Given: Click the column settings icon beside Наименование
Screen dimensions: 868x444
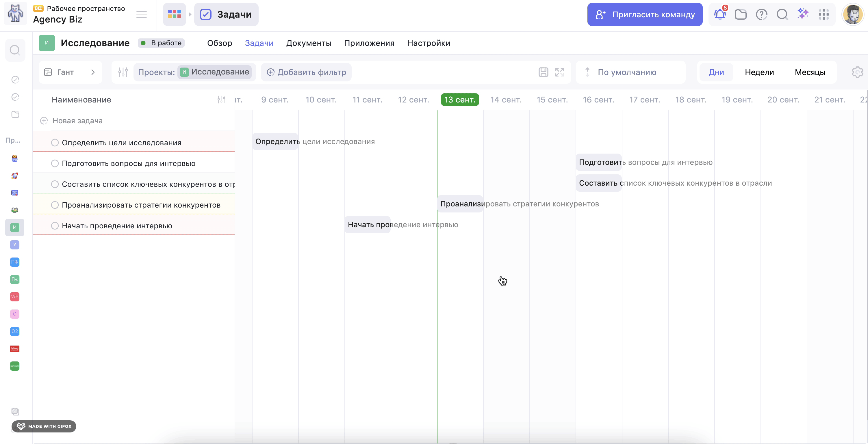Looking at the screenshot, I should [x=221, y=100].
